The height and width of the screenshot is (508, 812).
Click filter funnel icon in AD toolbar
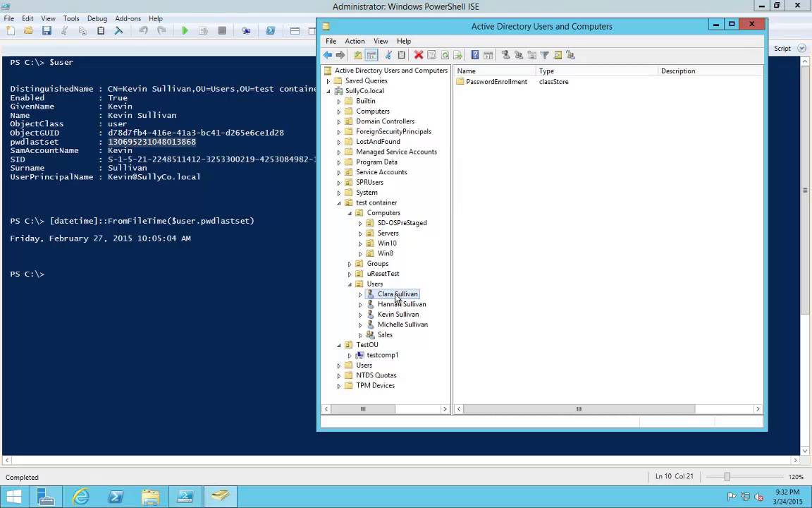click(544, 55)
